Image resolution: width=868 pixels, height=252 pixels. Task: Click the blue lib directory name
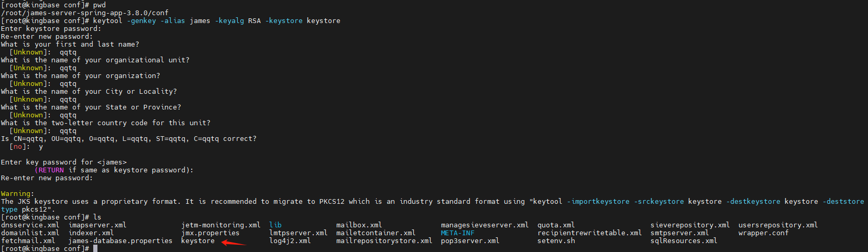275,225
